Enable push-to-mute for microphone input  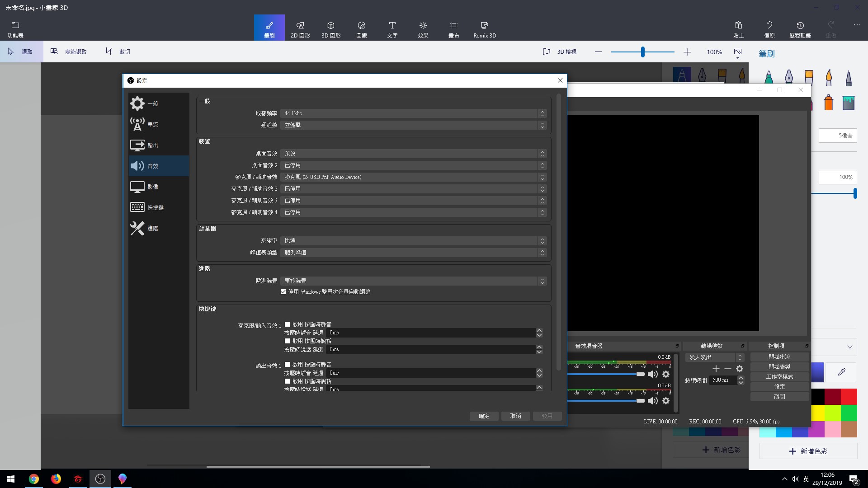[x=288, y=324]
